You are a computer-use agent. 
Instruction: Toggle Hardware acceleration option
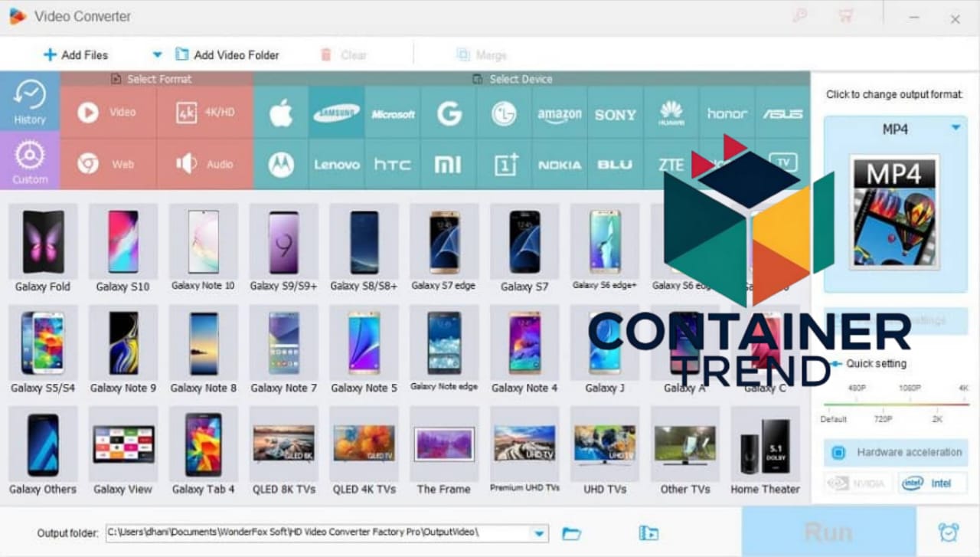[x=896, y=452]
